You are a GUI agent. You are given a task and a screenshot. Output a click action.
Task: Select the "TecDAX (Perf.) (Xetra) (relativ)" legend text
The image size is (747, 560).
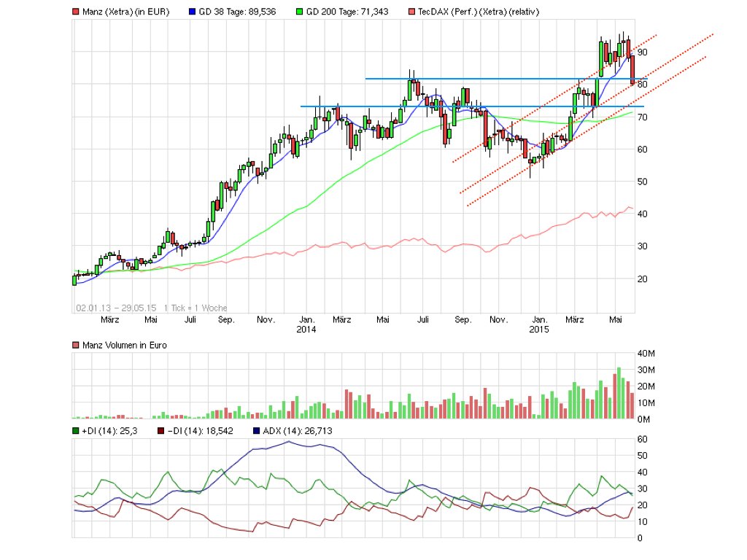coord(479,12)
